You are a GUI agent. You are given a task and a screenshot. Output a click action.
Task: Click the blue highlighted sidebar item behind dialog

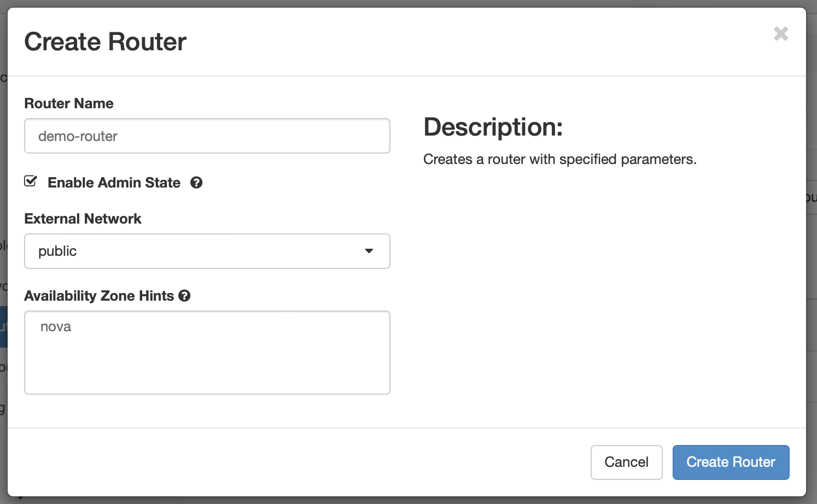pyautogui.click(x=3, y=327)
